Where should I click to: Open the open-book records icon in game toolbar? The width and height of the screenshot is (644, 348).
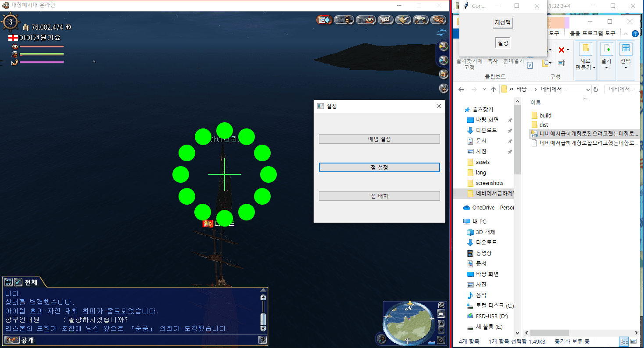tap(386, 20)
